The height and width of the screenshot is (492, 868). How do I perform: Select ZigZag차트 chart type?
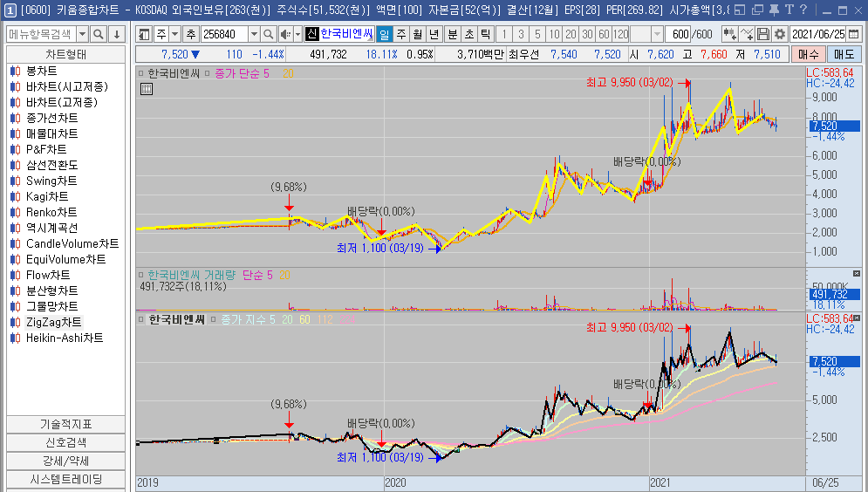(54, 322)
